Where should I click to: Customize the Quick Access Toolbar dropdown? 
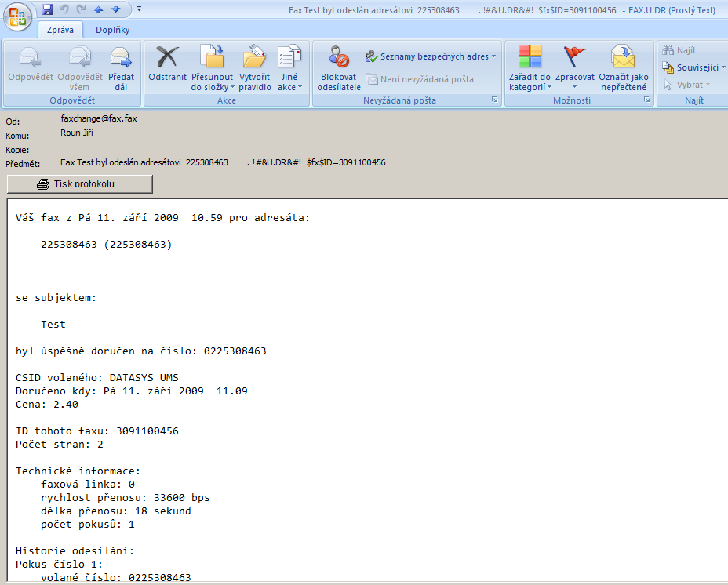(x=139, y=9)
